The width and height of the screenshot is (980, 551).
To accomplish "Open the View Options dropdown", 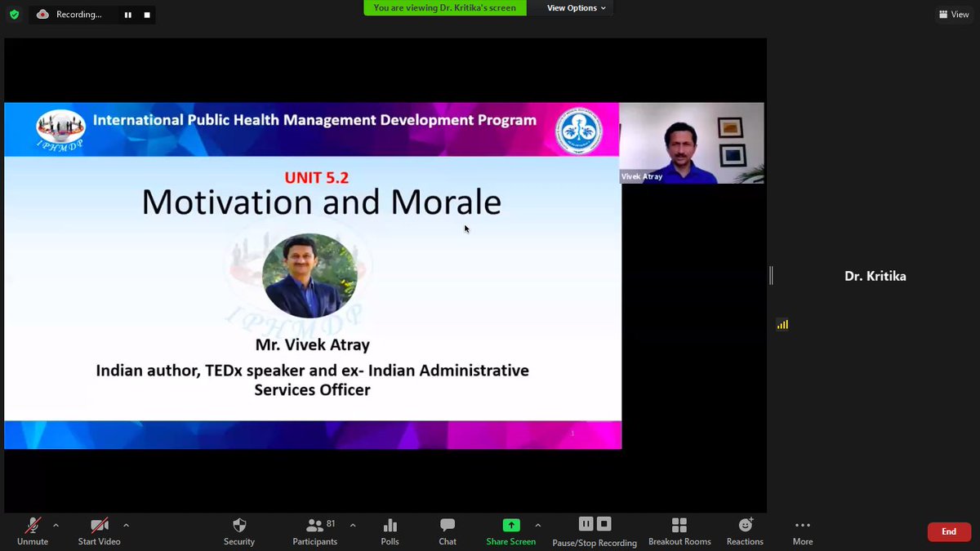I will 576,7.
